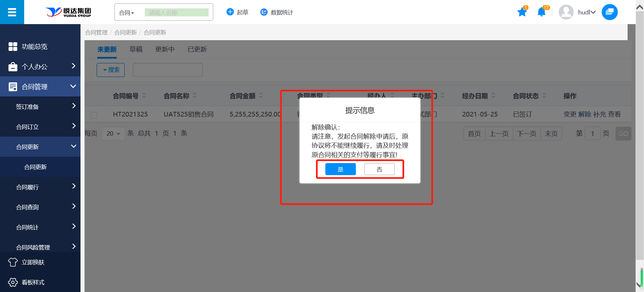
Task: Switch to the 草稿 tab
Action: [x=136, y=49]
